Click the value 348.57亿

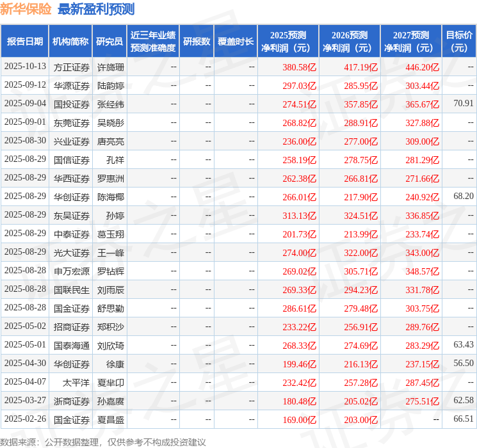coord(422,271)
